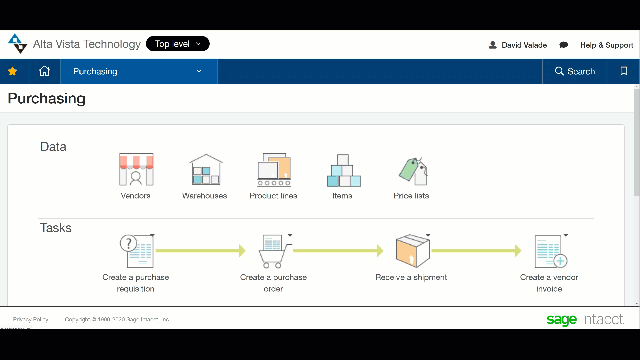Open the chat bubble icon
640x360 pixels.
click(x=563, y=45)
